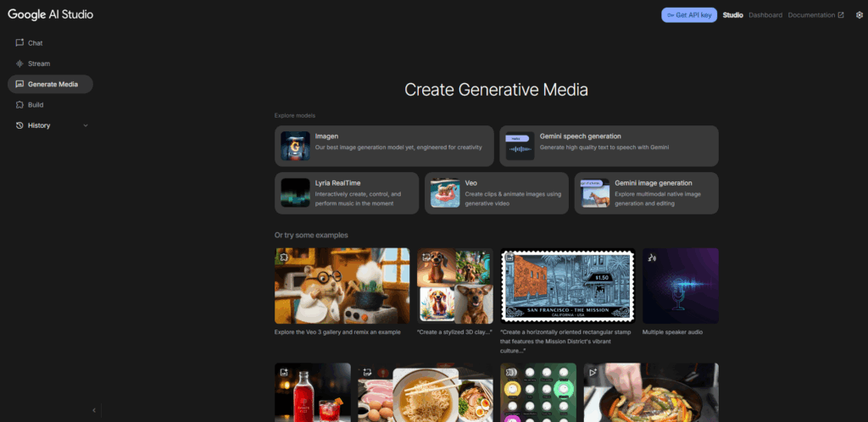The image size is (868, 422).
Task: Switch to the Studio tab
Action: coord(733,15)
